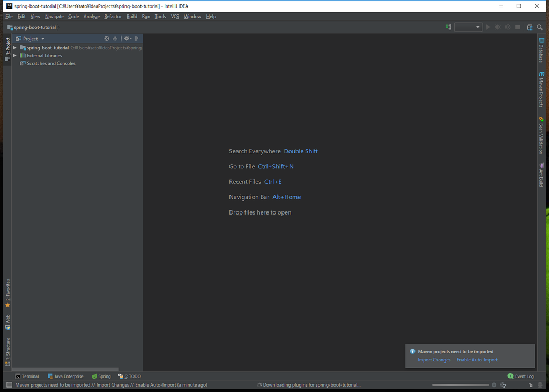
Task: Click Enable Auto-Import link in notification
Action: pyautogui.click(x=477, y=360)
